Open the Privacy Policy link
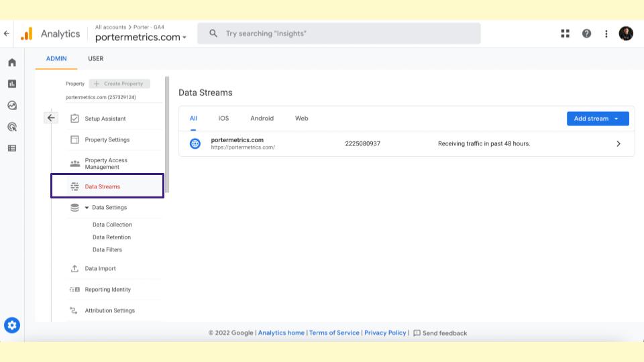 pyautogui.click(x=385, y=333)
